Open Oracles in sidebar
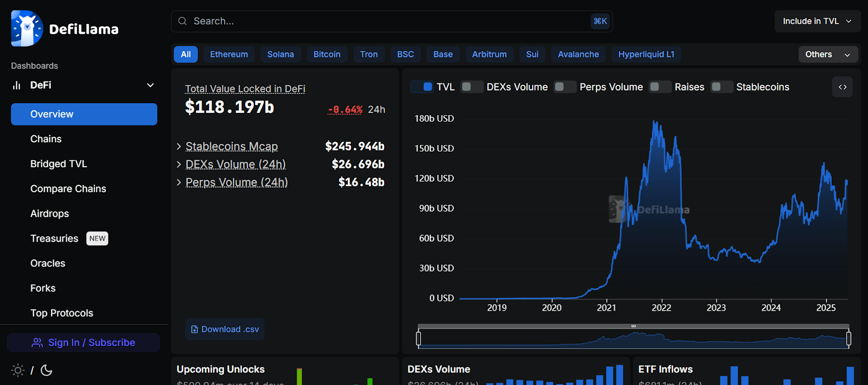The width and height of the screenshot is (868, 385). pyautogui.click(x=84, y=263)
